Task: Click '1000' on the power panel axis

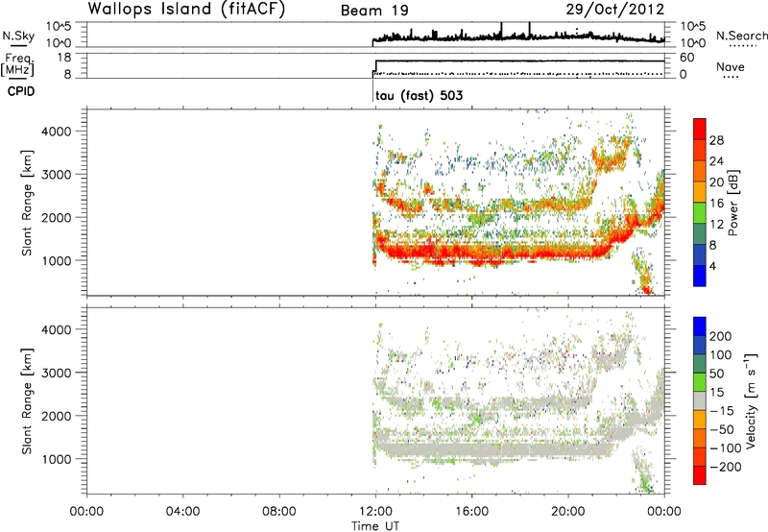Action: point(57,260)
